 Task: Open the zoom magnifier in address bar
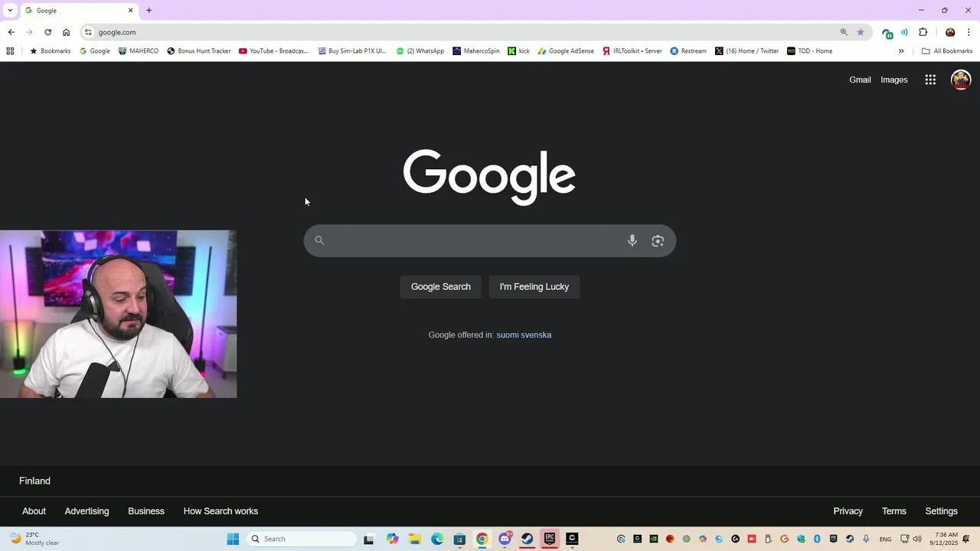tap(844, 32)
